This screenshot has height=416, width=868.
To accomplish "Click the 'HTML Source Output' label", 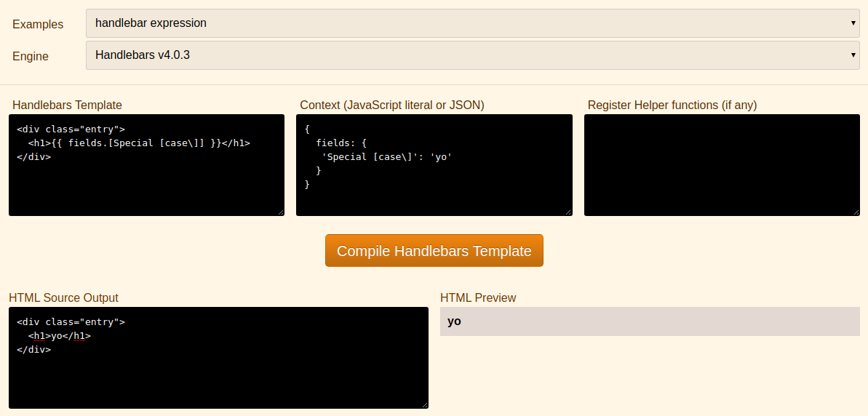I will [x=63, y=297].
